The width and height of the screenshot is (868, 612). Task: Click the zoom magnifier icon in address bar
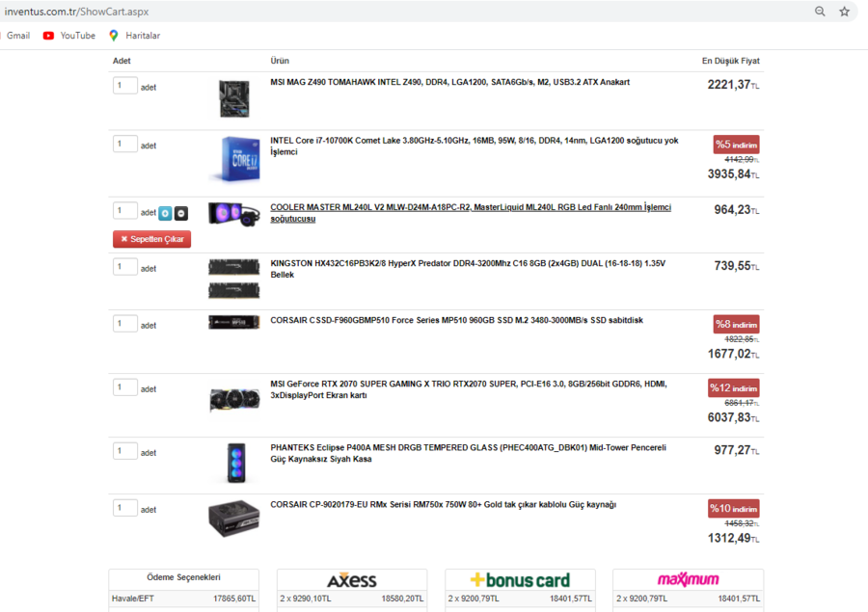pyautogui.click(x=820, y=11)
